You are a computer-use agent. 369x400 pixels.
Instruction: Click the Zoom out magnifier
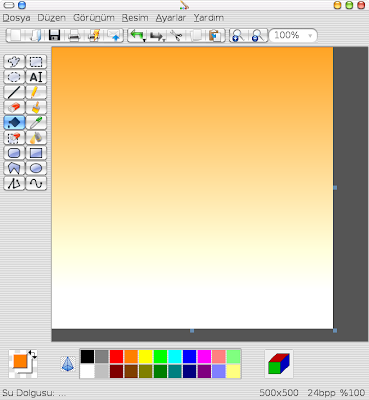click(x=258, y=35)
